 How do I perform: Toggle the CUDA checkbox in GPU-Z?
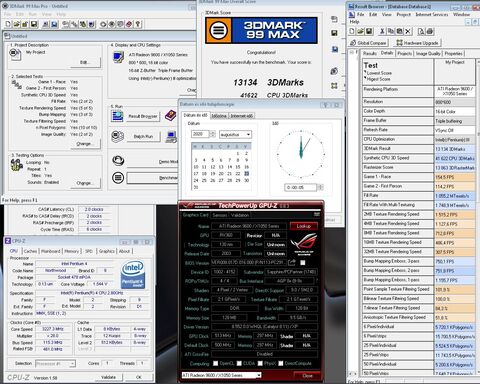(239, 363)
